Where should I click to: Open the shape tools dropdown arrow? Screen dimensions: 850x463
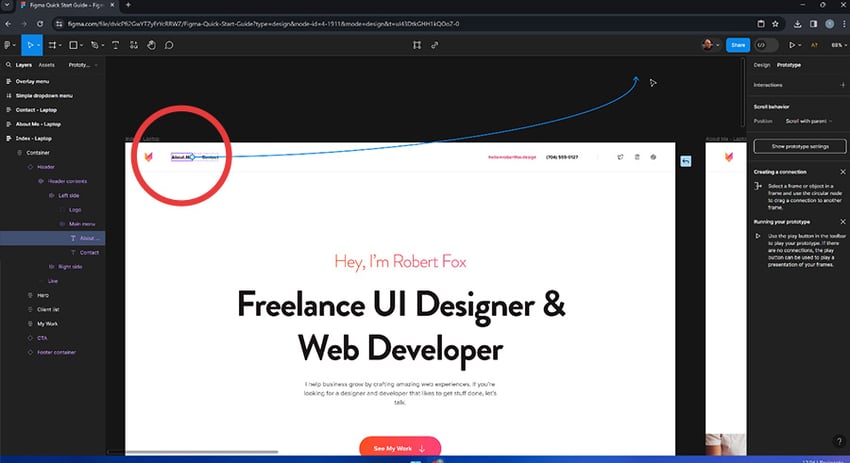[x=81, y=46]
